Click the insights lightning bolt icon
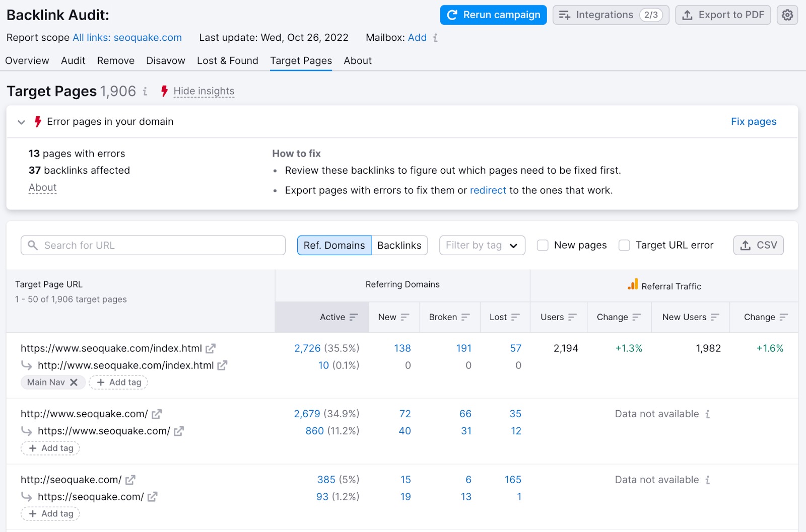Screen dimensions: 806x532 point(164,91)
